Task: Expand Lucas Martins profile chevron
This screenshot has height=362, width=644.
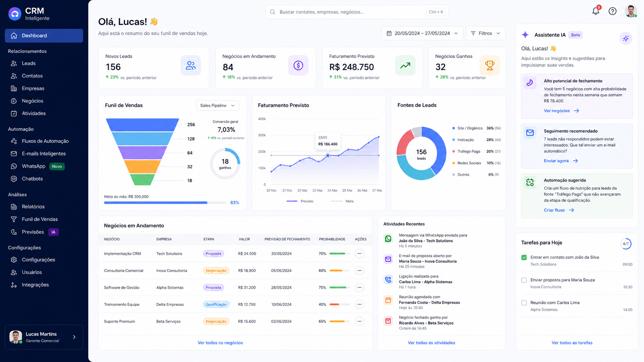Action: (x=74, y=337)
